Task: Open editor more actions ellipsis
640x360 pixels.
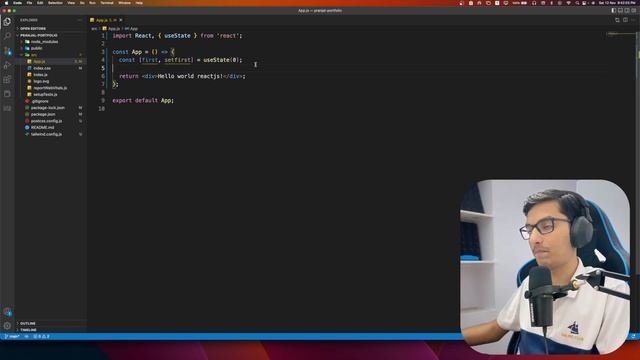Action: 633,20
